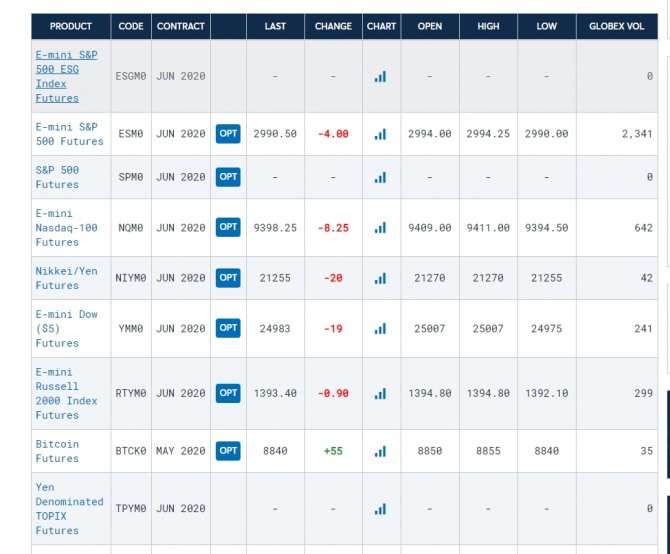The image size is (670, 554).
Task: Click OPT button on Bitcoin Futures row
Action: 228,451
